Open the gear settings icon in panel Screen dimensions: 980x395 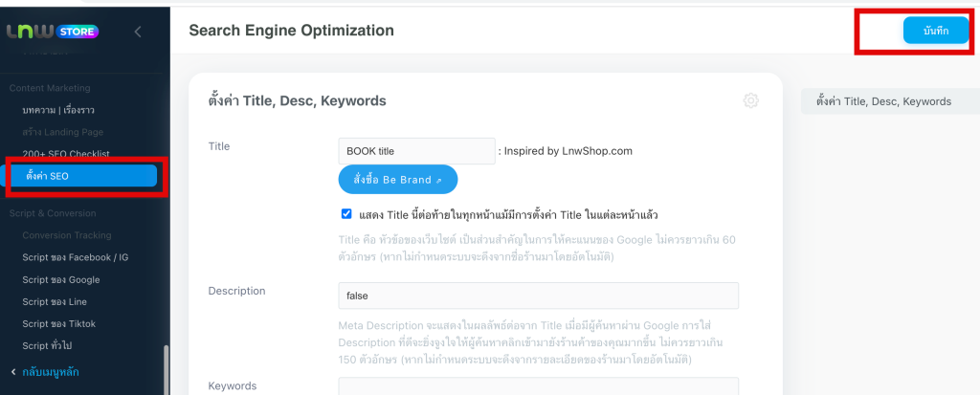(x=750, y=100)
